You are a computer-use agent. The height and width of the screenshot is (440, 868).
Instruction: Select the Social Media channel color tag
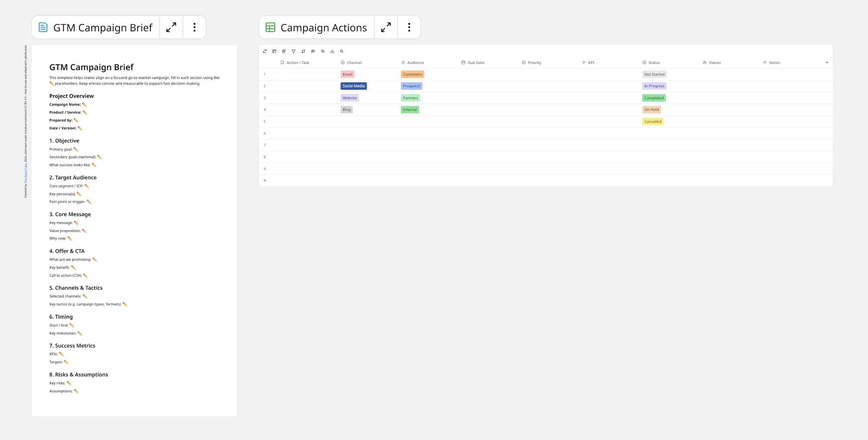click(353, 86)
